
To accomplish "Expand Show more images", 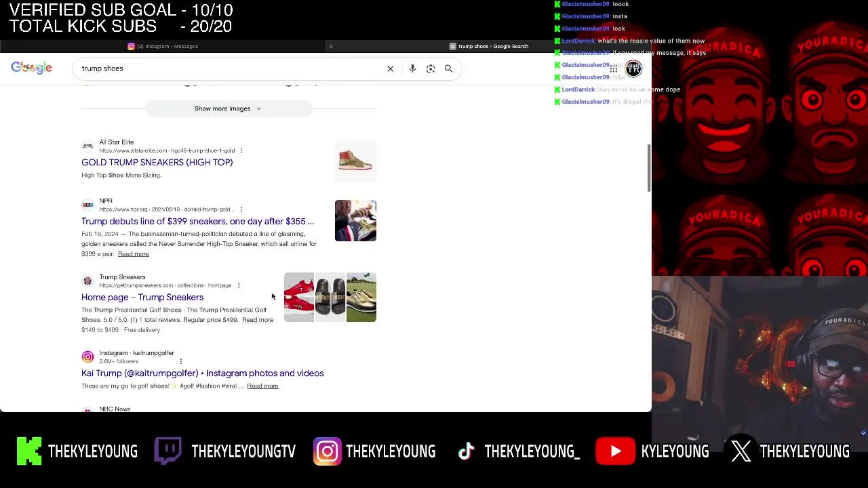I will (x=229, y=108).
